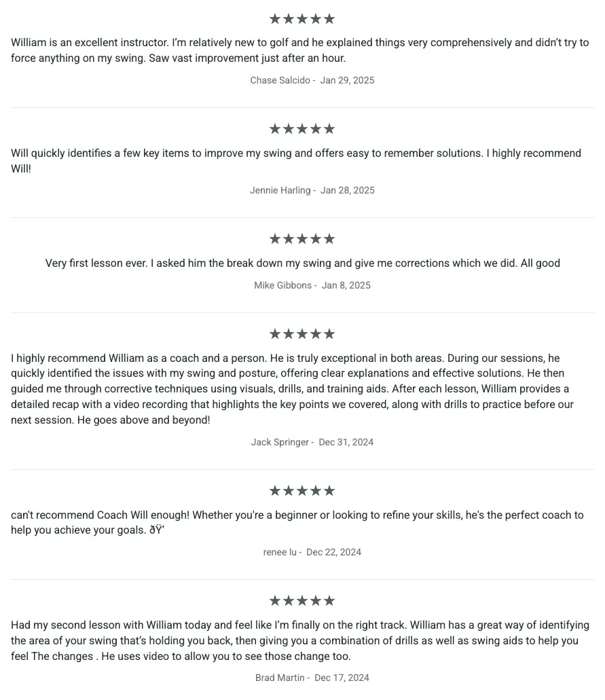Image resolution: width=605 pixels, height=700 pixels.
Task: Click reviewer name Chase Salcido
Action: pos(280,80)
